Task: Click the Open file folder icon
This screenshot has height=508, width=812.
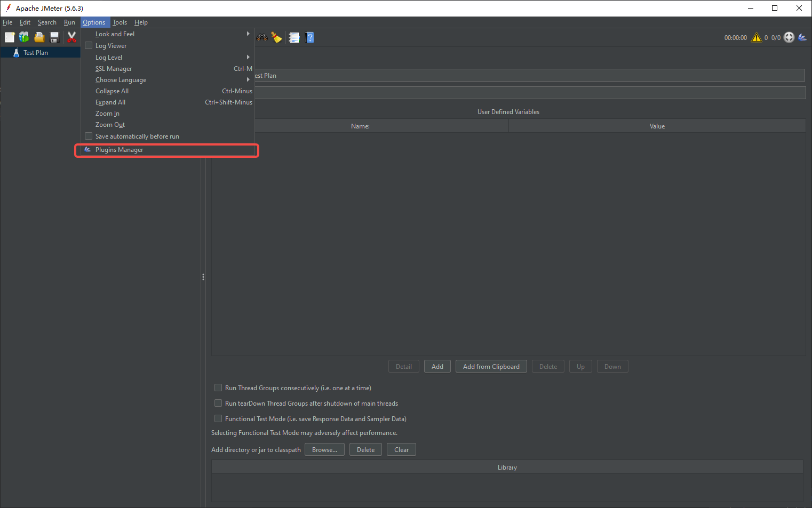Action: pos(39,37)
